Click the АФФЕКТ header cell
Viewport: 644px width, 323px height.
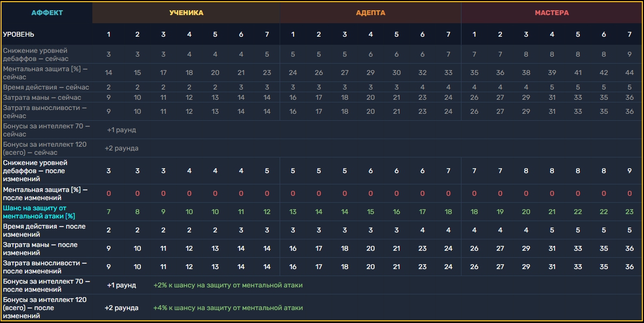[47, 13]
